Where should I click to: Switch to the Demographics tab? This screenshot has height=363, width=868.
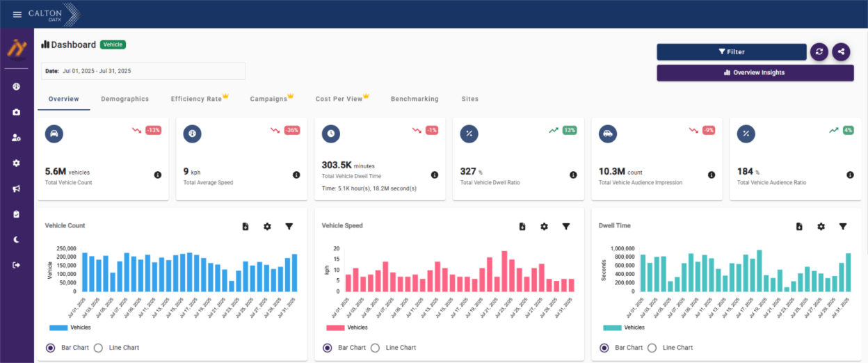[124, 99]
